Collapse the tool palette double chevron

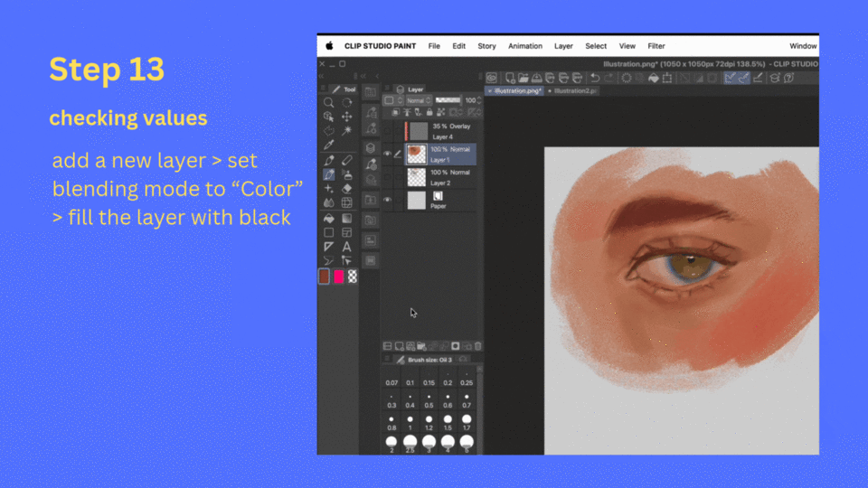pos(321,76)
